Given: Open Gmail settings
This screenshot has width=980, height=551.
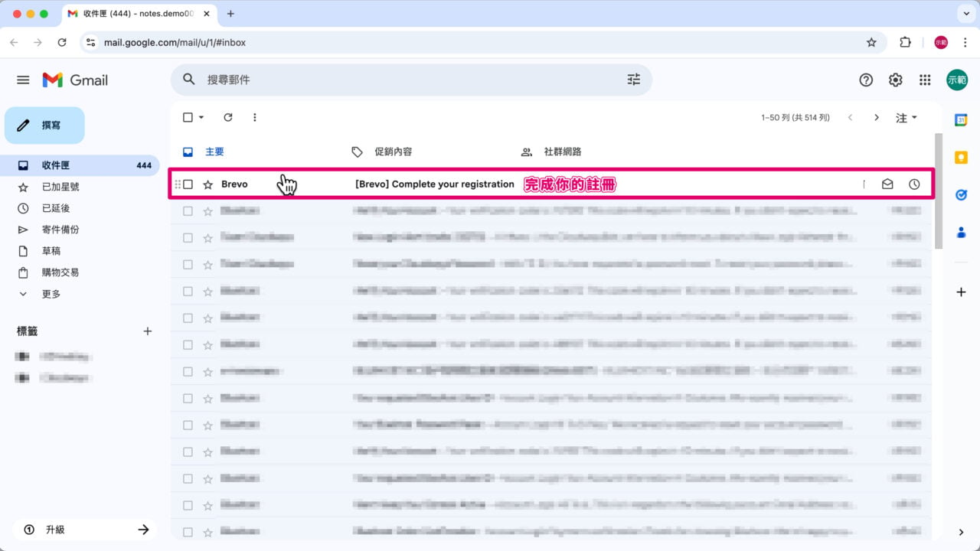Looking at the screenshot, I should [895, 79].
